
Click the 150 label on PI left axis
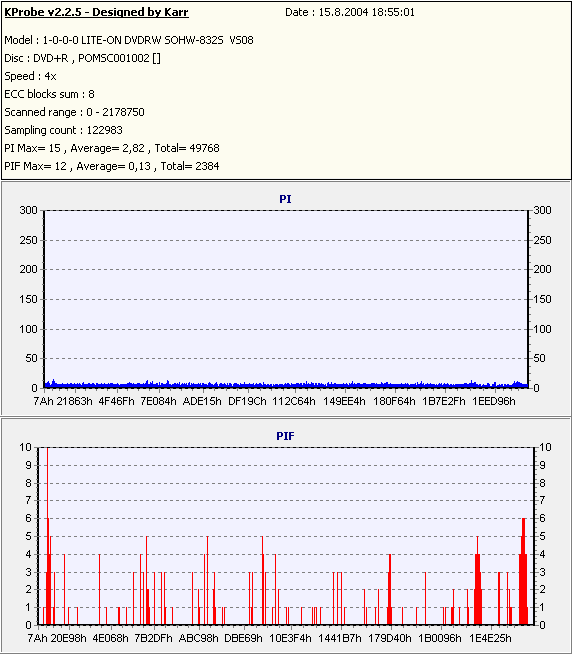pos(28,299)
